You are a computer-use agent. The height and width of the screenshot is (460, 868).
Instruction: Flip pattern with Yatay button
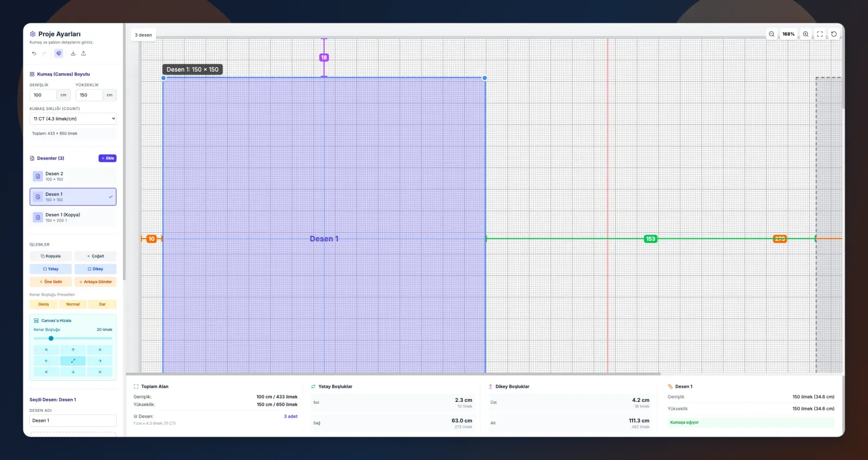pyautogui.click(x=50, y=269)
